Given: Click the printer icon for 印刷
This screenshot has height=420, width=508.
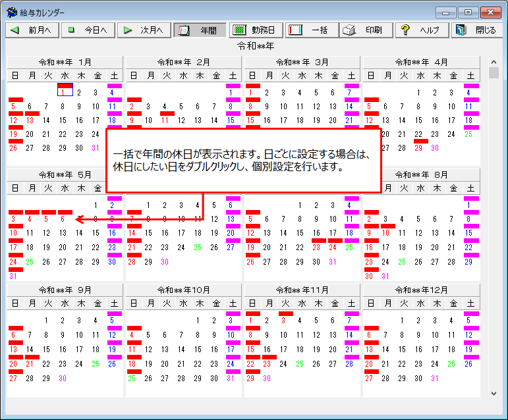Looking at the screenshot, I should [x=350, y=30].
